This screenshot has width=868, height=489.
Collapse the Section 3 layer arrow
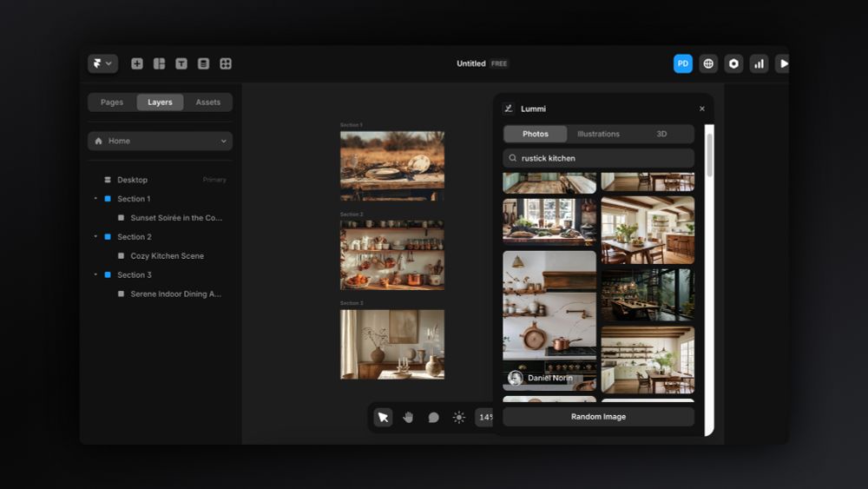click(95, 274)
